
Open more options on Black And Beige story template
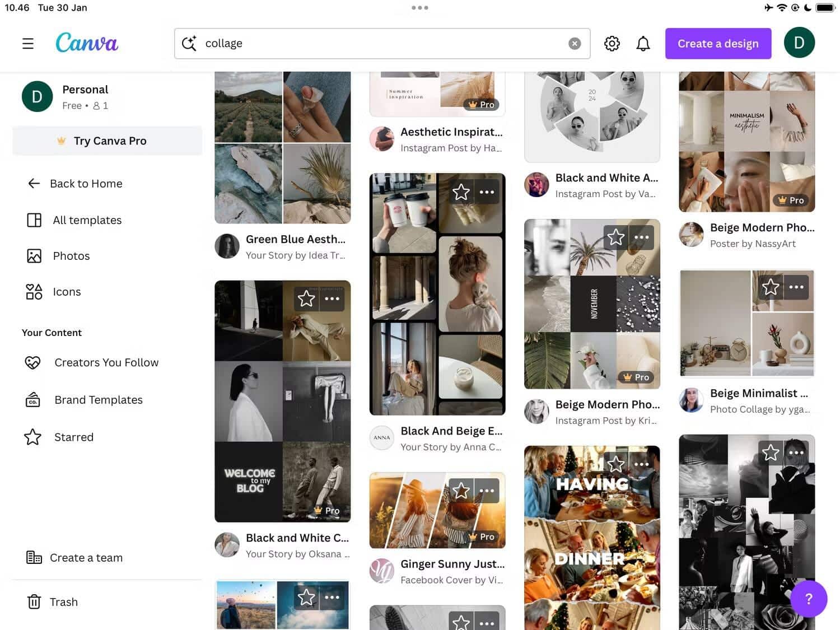tap(487, 192)
